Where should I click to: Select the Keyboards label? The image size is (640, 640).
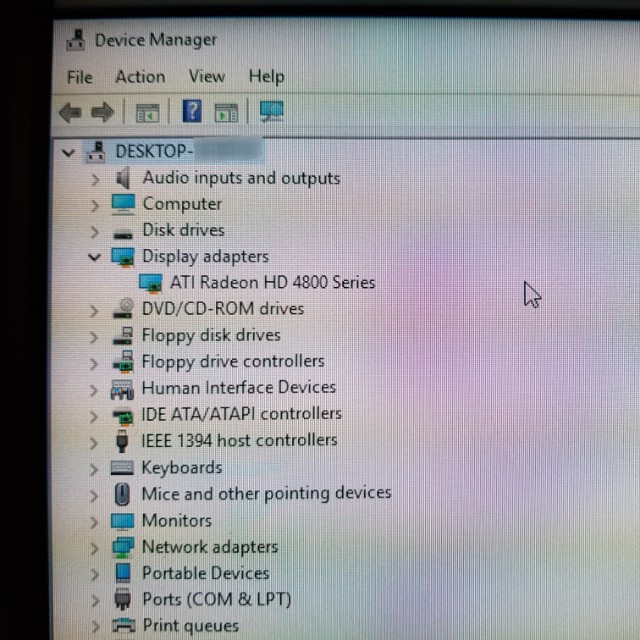click(x=182, y=468)
